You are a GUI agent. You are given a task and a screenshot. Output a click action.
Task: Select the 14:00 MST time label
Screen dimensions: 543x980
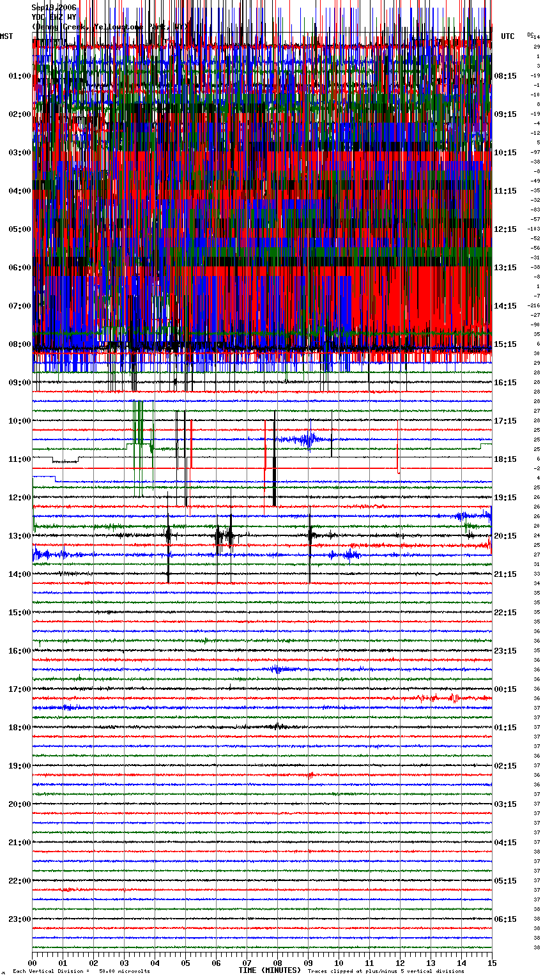click(20, 574)
